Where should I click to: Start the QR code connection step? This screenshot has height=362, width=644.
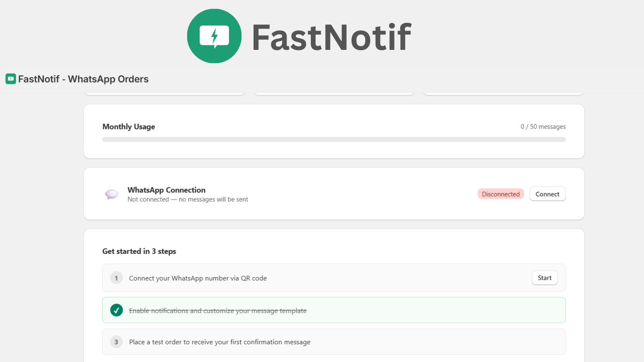(545, 278)
